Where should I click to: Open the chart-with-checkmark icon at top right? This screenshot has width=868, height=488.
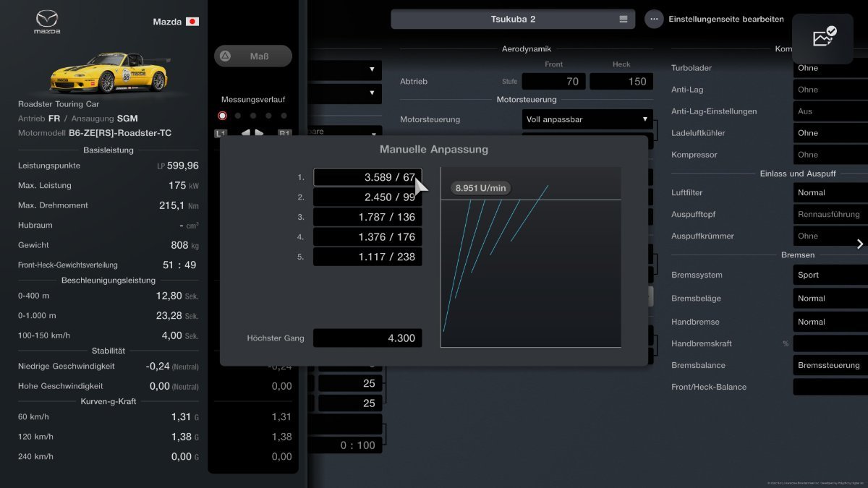(824, 37)
